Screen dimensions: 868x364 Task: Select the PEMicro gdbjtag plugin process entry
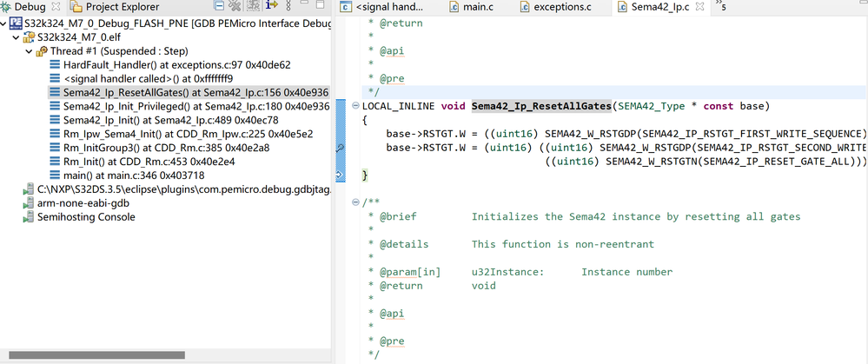(184, 189)
